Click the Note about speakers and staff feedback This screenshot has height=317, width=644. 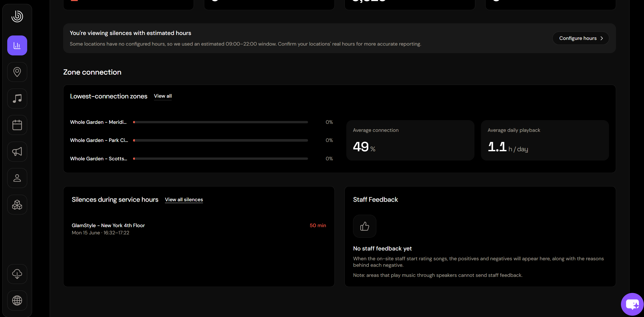pyautogui.click(x=438, y=275)
